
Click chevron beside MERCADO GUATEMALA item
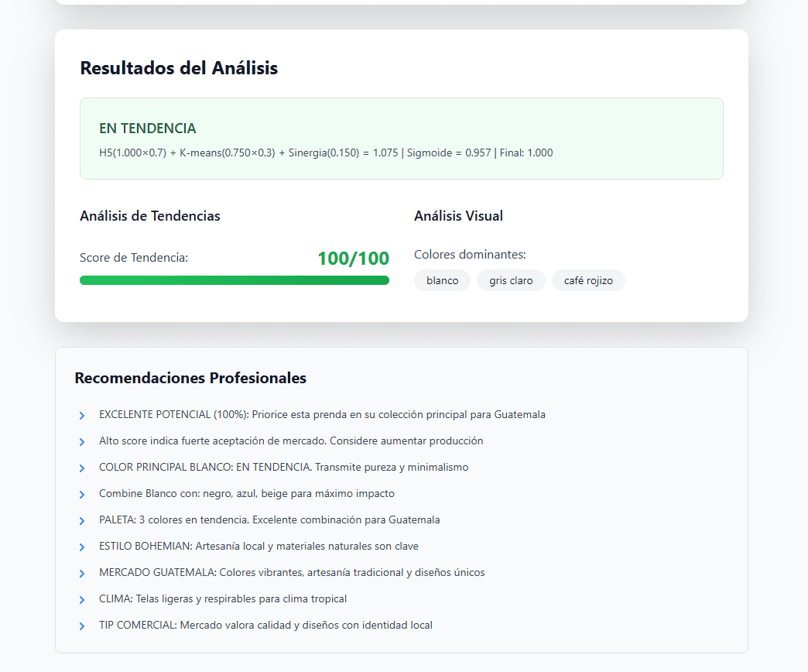82,574
